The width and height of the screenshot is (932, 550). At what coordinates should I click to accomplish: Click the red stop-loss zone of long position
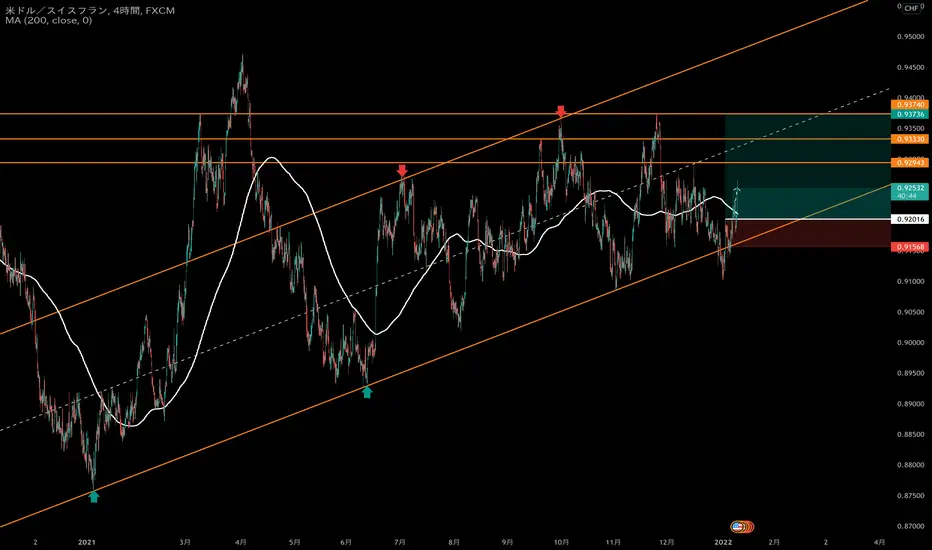(808, 233)
